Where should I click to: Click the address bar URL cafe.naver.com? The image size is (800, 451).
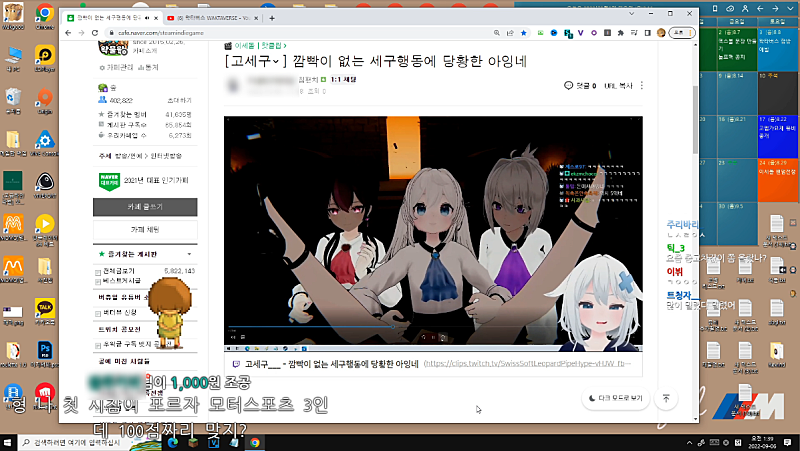161,33
